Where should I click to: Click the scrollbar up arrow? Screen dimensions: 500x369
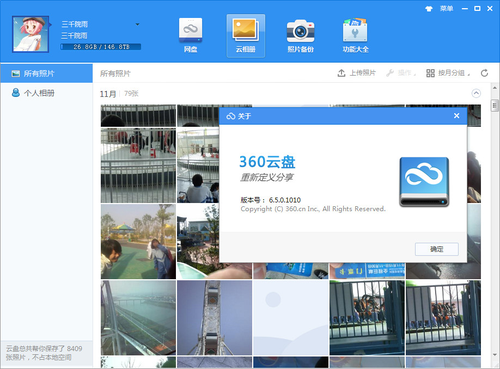(495, 88)
